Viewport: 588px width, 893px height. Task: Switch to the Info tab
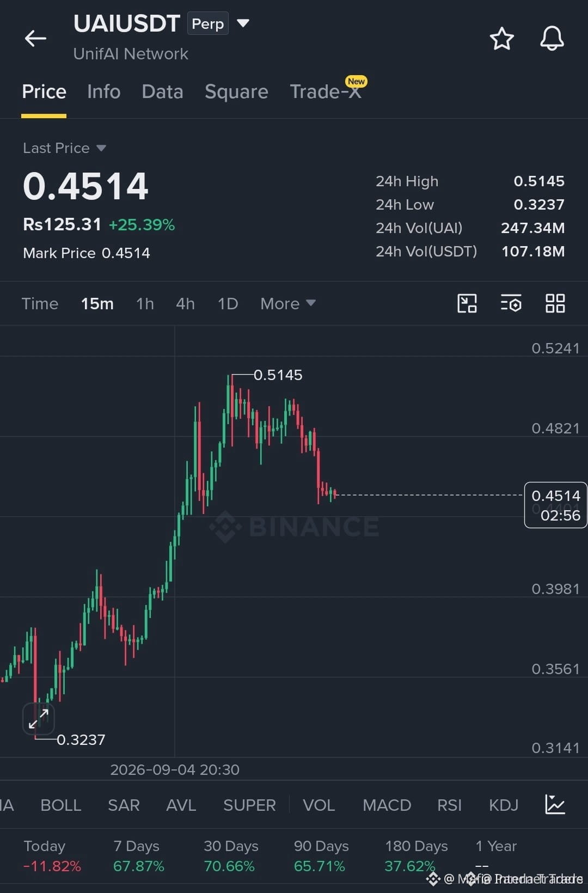[103, 91]
